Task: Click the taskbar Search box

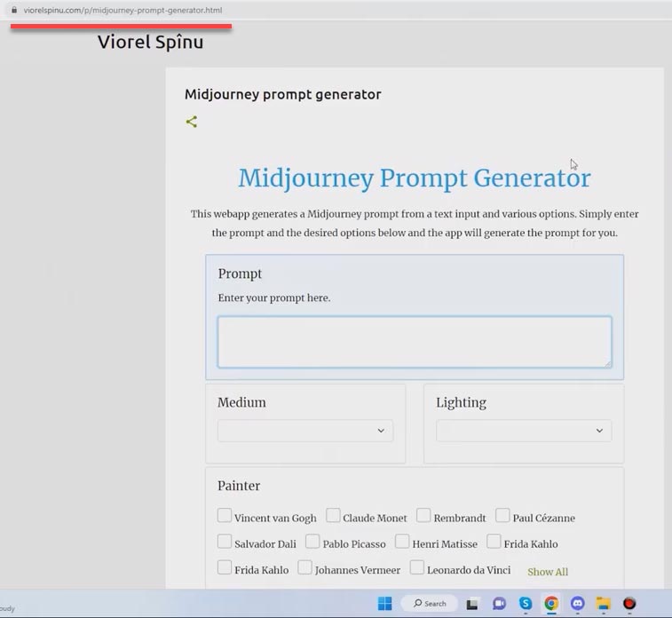Action: 430,604
